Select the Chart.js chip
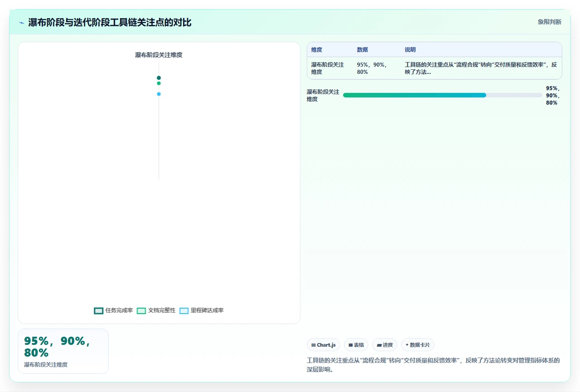Image resolution: width=580 pixels, height=392 pixels. (x=324, y=345)
